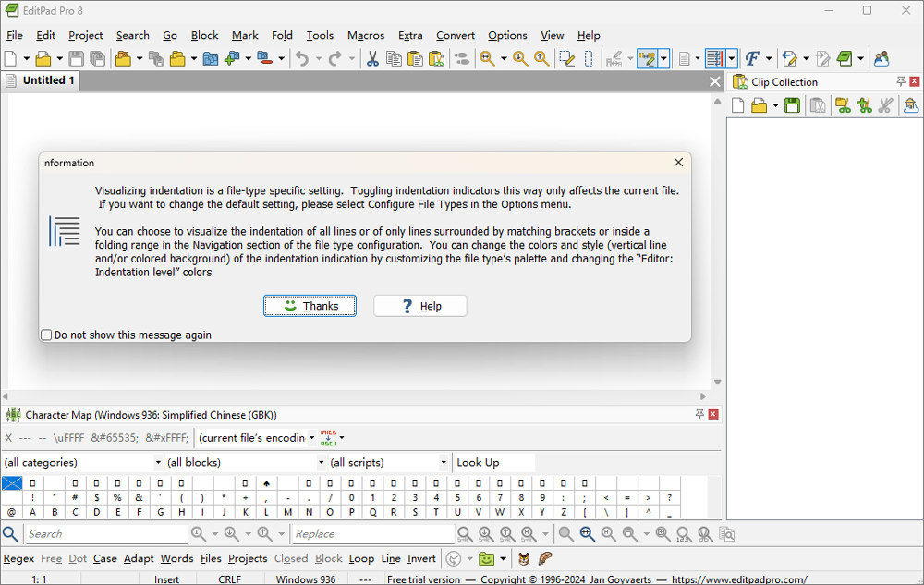
Task: Click the Unicode/ASCII conversion icon in Character Map
Action: [x=328, y=438]
